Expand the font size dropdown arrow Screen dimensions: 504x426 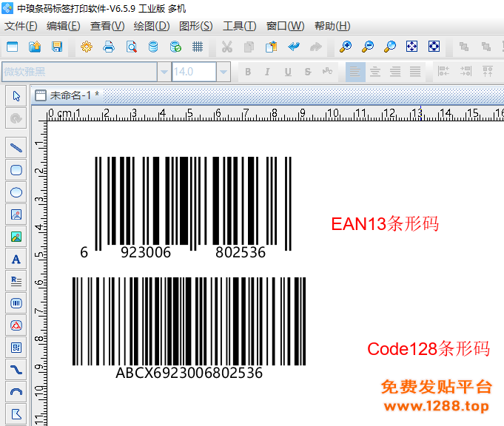[x=224, y=72]
